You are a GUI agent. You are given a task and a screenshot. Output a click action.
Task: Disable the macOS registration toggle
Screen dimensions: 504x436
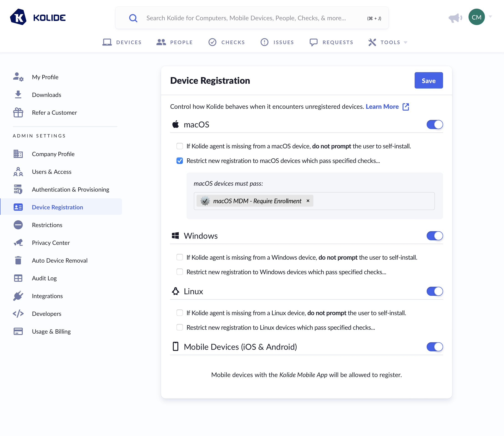[x=434, y=125]
